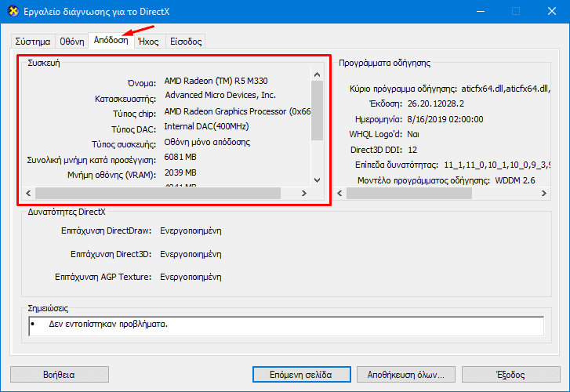The height and width of the screenshot is (392, 570).
Task: Click the horizontal scrollbar thumb in Προγράμματα οδήγησης
Action: click(x=409, y=193)
